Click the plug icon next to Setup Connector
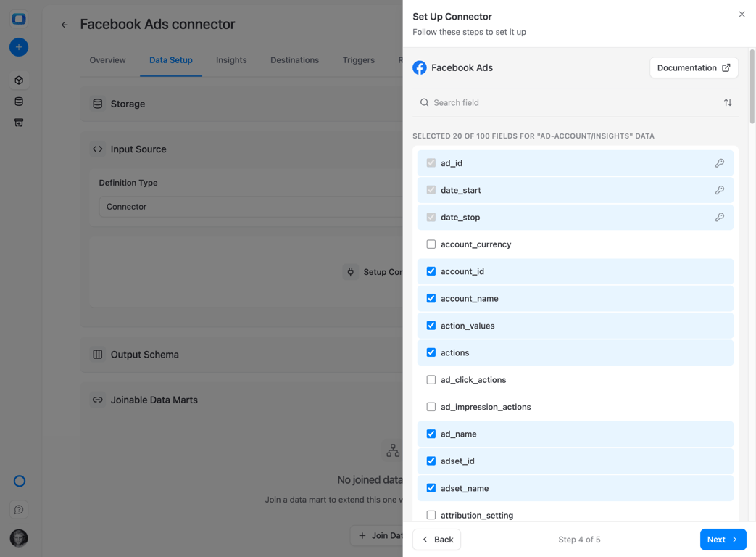 click(x=351, y=272)
